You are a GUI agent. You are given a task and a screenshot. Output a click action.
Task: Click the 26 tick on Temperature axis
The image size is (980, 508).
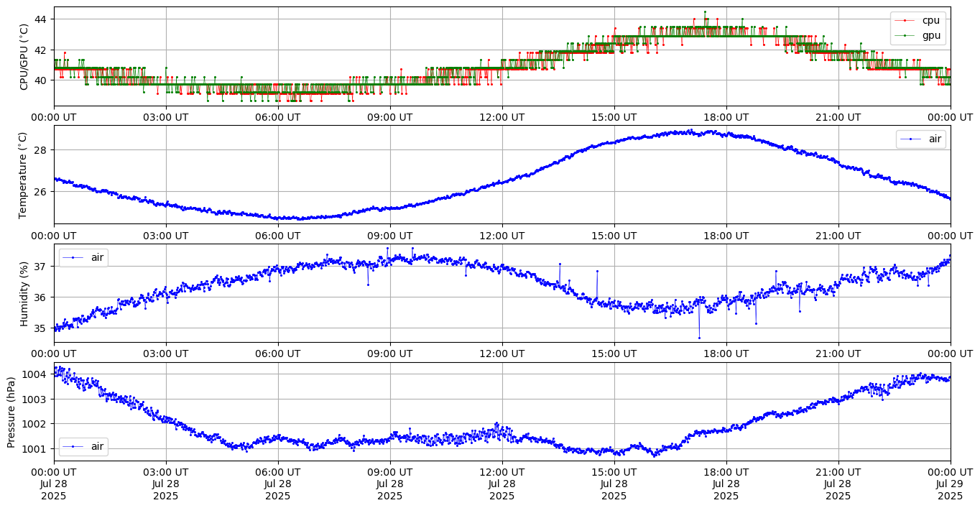click(42, 192)
